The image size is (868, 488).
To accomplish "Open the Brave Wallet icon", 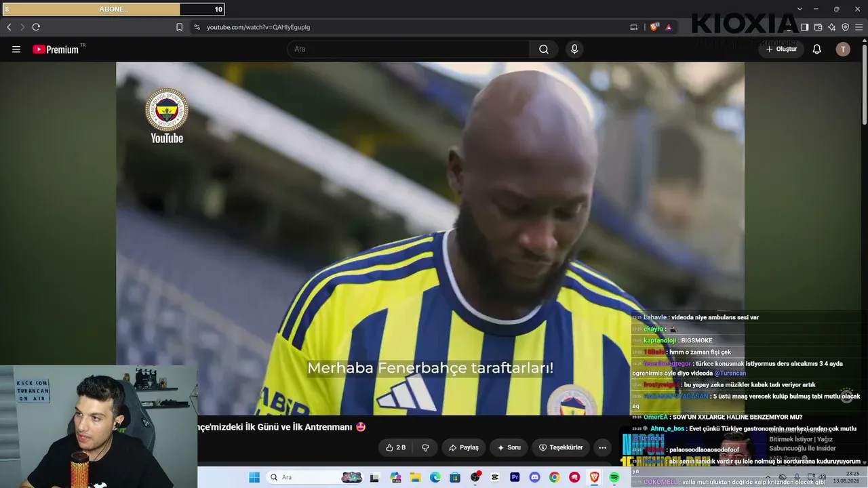I will [818, 27].
